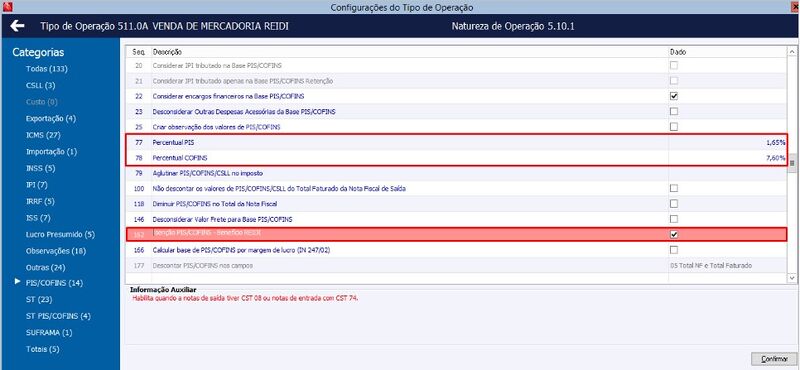This screenshot has height=370, width=800.
Task: Click the Natureza de Operação 5.10.1 header text
Action: click(x=513, y=26)
